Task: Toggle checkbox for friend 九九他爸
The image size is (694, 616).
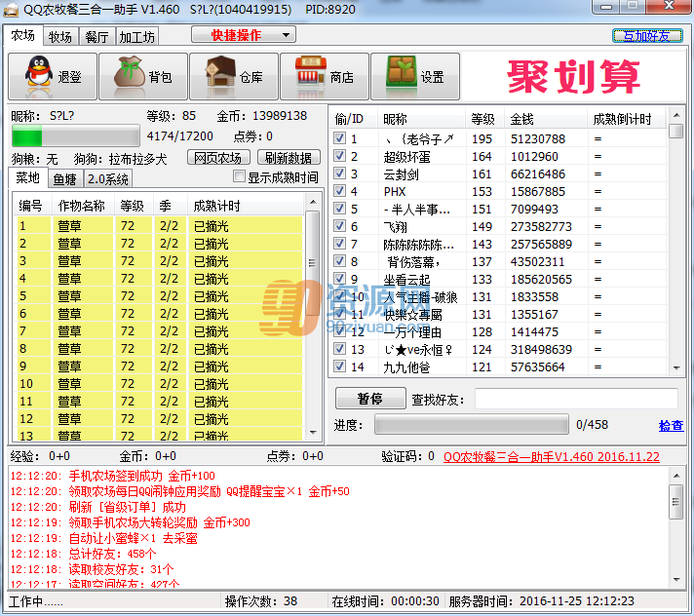Action: click(x=339, y=366)
